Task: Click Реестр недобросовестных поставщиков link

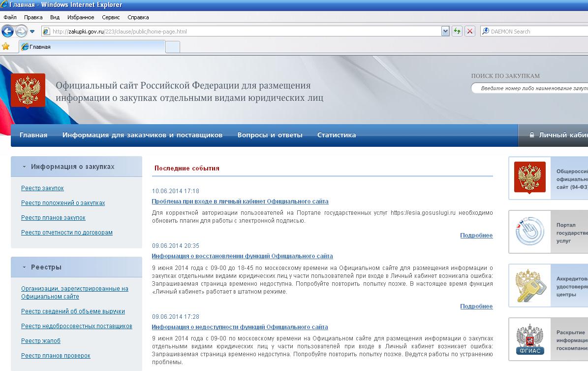Action: pos(76,326)
